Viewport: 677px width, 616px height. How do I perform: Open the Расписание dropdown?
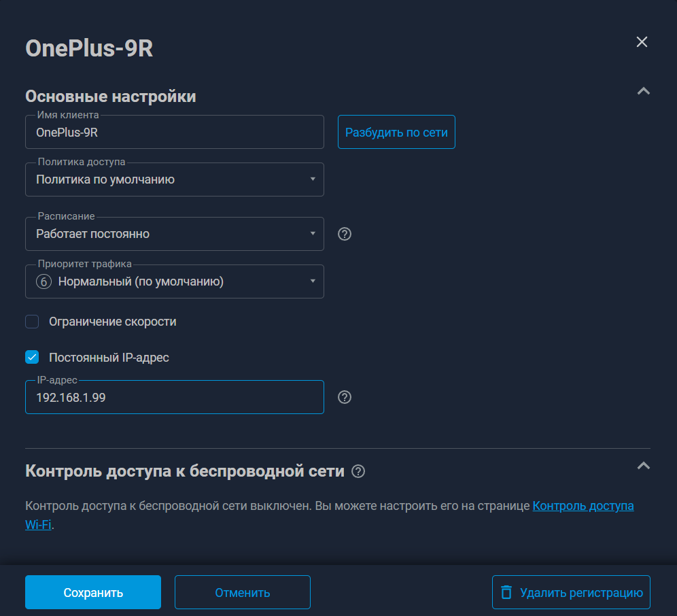click(175, 234)
